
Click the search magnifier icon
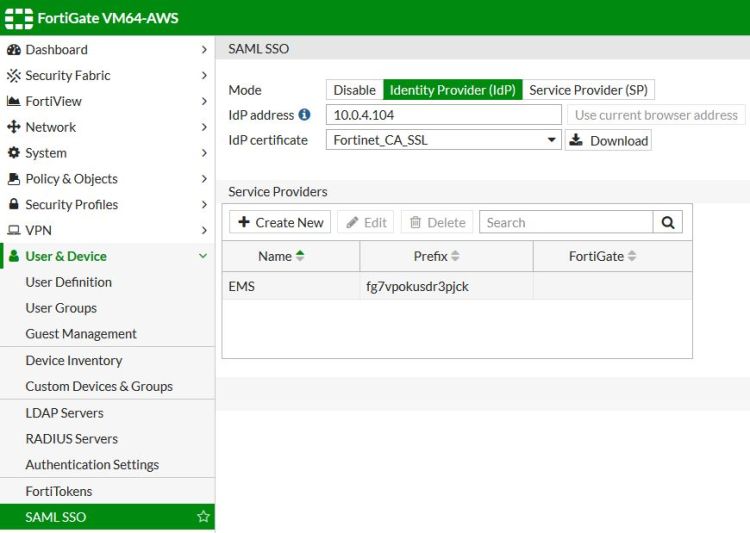(x=668, y=222)
